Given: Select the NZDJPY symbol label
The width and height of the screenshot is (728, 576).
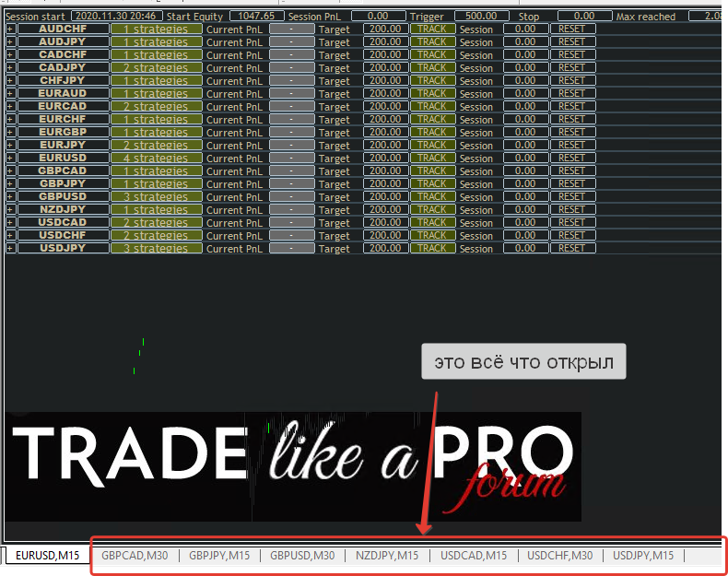Looking at the screenshot, I should tap(63, 210).
